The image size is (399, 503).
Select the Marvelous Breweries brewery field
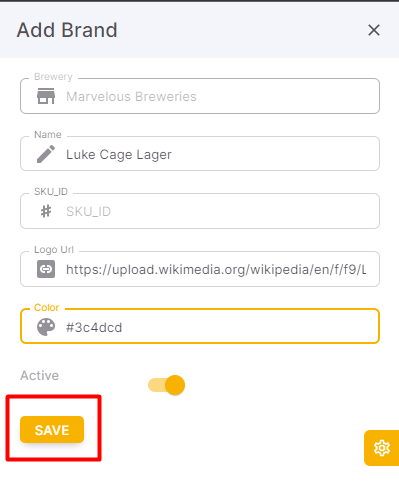point(200,96)
